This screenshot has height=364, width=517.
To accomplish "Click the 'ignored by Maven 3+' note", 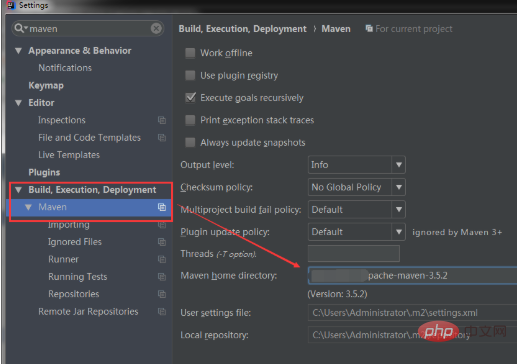I will [x=457, y=232].
